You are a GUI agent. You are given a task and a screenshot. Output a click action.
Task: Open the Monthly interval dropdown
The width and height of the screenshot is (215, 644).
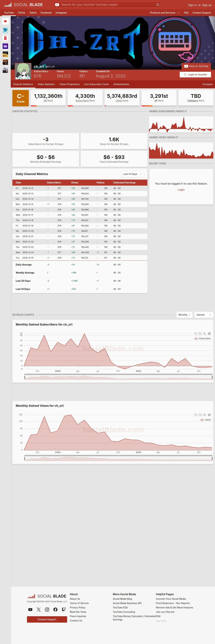click(x=185, y=315)
